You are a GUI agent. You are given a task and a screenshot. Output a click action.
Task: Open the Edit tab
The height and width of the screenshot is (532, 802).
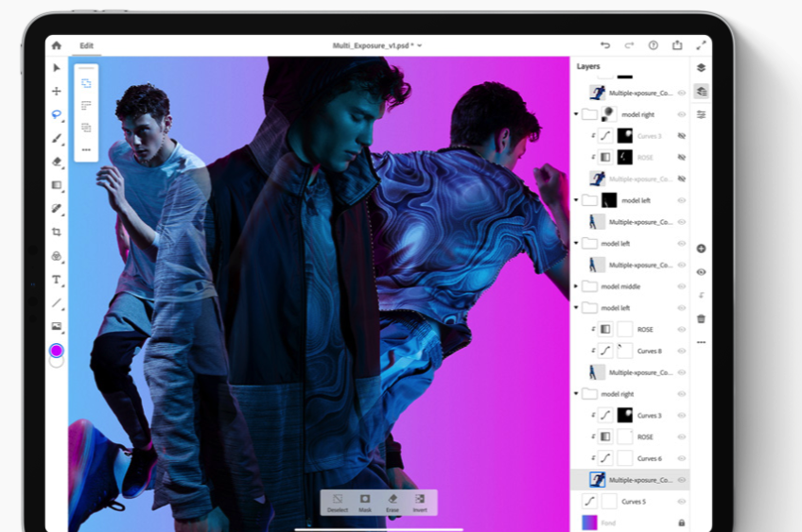coord(86,45)
